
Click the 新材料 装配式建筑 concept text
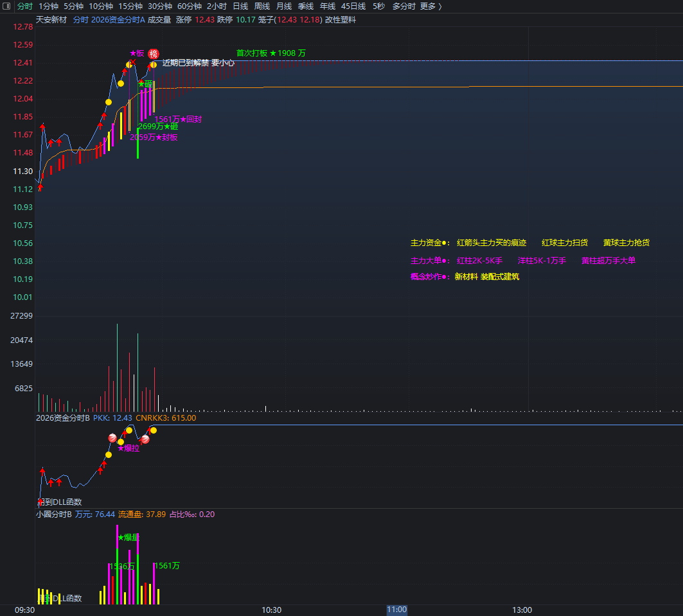pyautogui.click(x=487, y=276)
